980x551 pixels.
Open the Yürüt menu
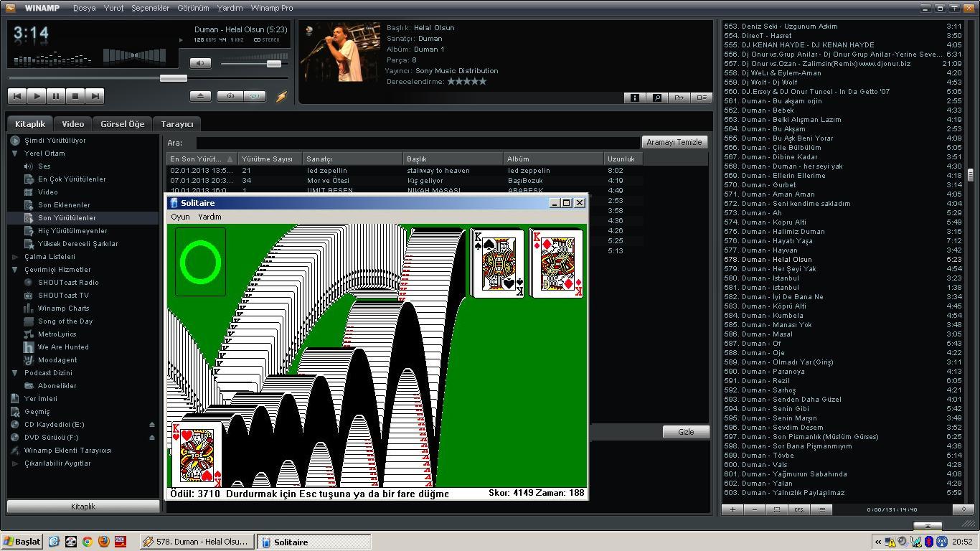click(113, 8)
